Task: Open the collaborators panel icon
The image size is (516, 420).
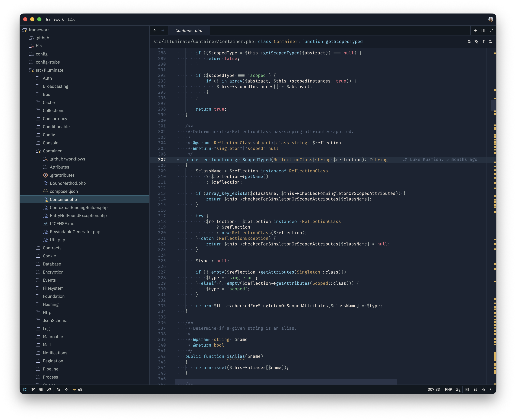Action: pos(49,389)
